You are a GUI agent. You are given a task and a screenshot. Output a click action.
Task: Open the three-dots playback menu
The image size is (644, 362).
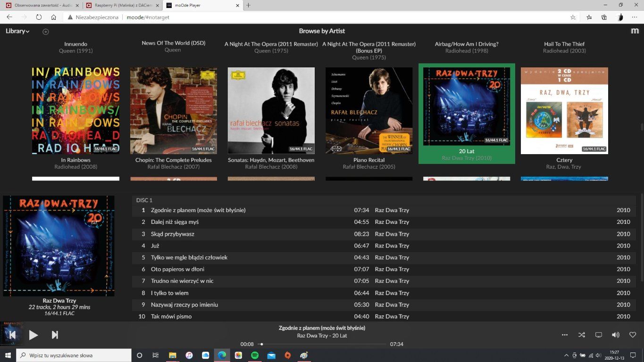565,335
